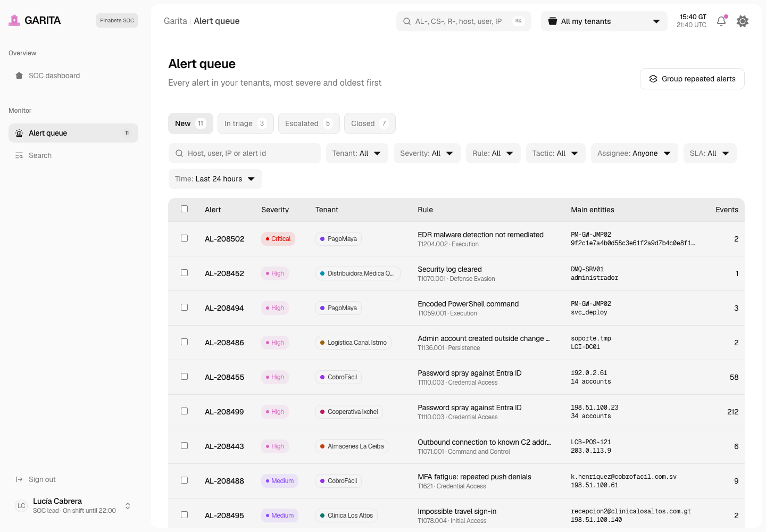Click the PagoMaya tenant chip on AL-208494
The image size is (766, 532).
(338, 308)
